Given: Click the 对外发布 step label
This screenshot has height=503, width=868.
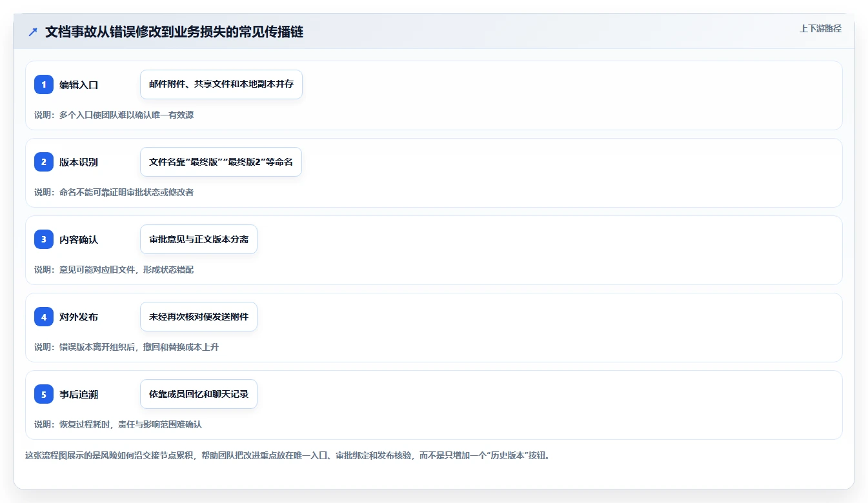Looking at the screenshot, I should point(79,317).
